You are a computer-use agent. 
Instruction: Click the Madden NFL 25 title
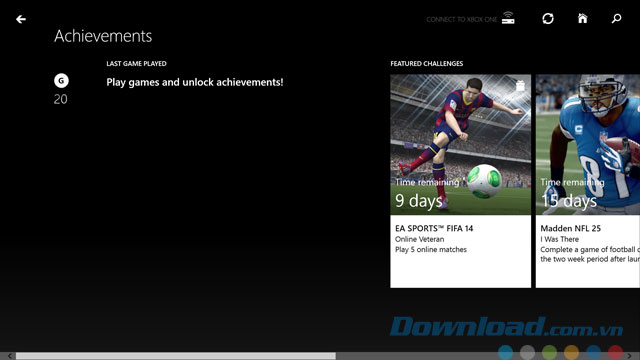(571, 229)
